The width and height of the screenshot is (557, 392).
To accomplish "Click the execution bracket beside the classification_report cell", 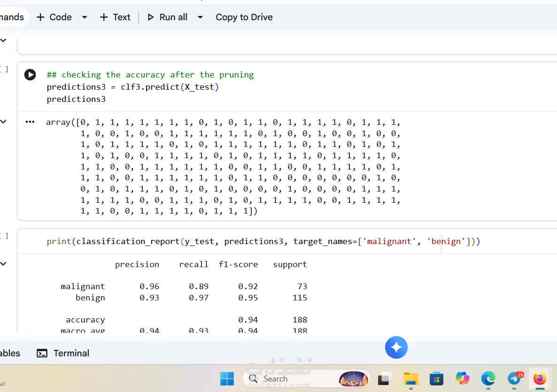I will point(4,235).
